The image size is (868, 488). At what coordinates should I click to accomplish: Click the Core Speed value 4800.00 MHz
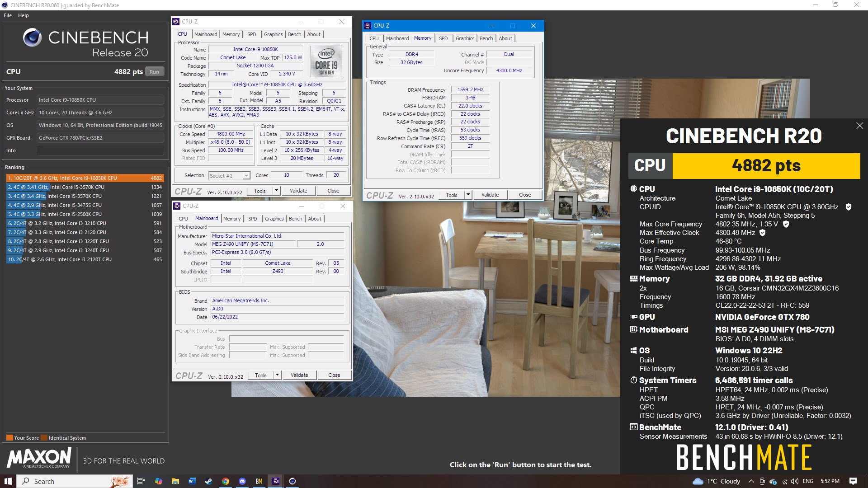point(231,134)
